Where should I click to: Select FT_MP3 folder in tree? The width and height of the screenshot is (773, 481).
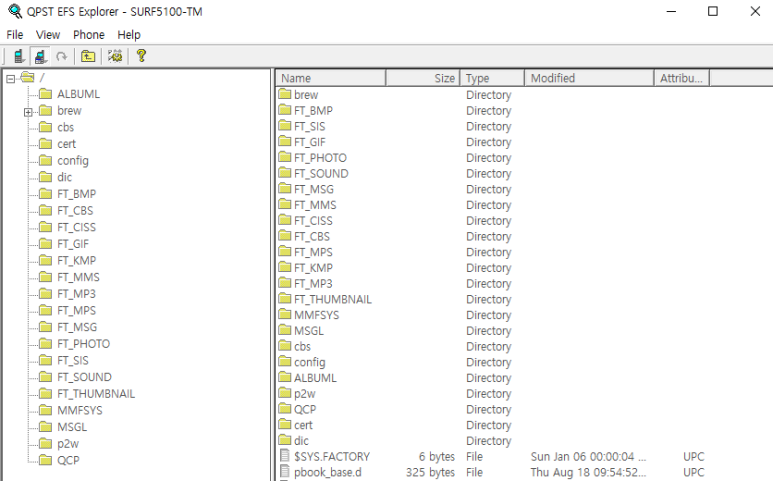click(x=76, y=294)
